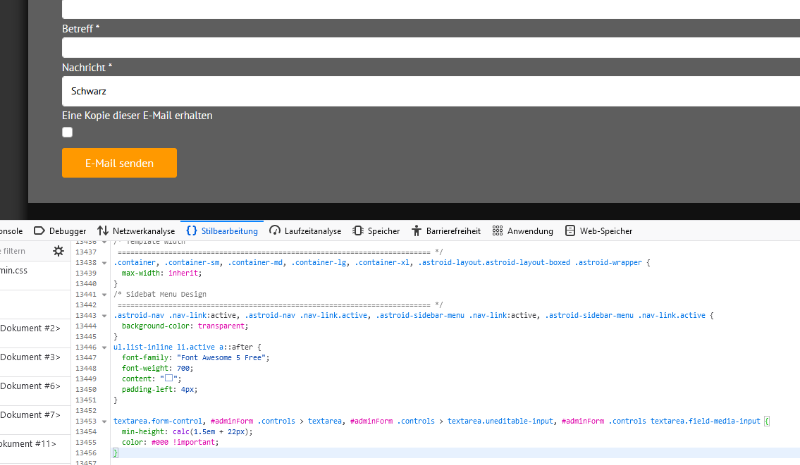Click the Betreff input field
Viewport: 800px width, 465px height.
[x=431, y=47]
